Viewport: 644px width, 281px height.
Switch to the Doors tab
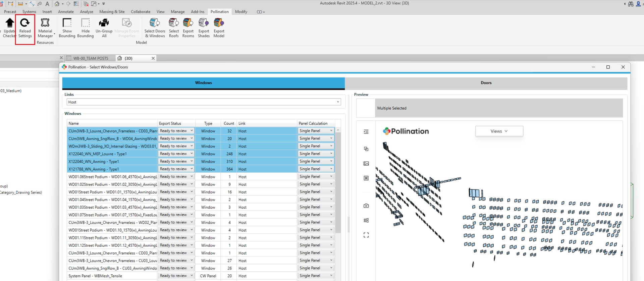click(x=486, y=83)
